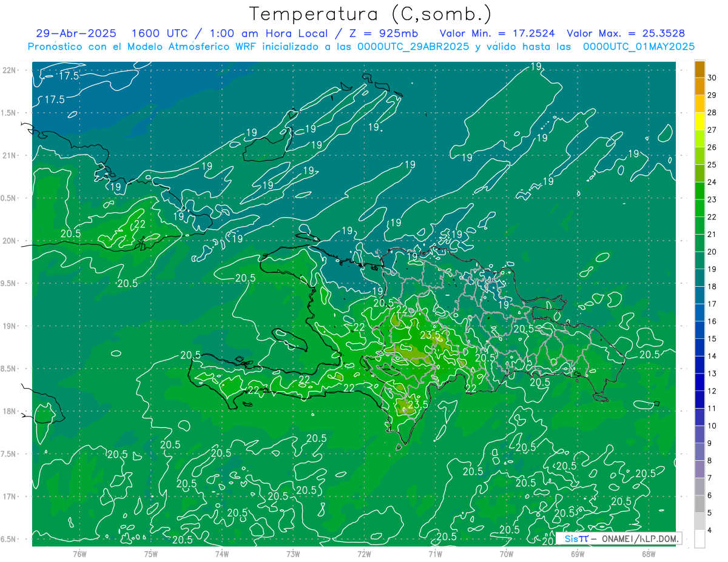Click the '28' label on the color scale
The image size is (728, 562).
click(x=712, y=112)
